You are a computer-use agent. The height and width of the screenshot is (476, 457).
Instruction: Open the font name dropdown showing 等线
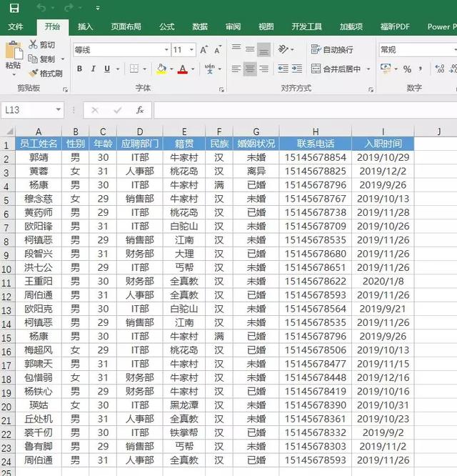coord(166,49)
